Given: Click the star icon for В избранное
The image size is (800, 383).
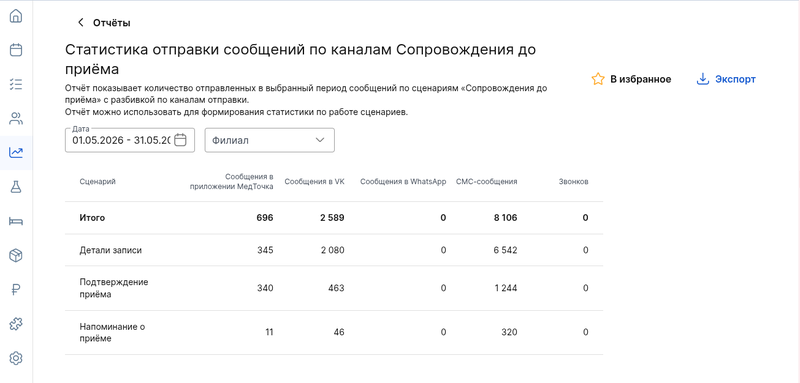Looking at the screenshot, I should pyautogui.click(x=597, y=79).
